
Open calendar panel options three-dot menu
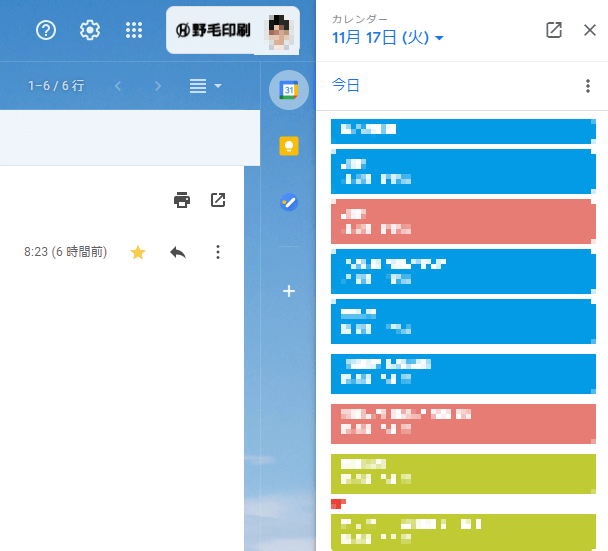click(x=588, y=86)
